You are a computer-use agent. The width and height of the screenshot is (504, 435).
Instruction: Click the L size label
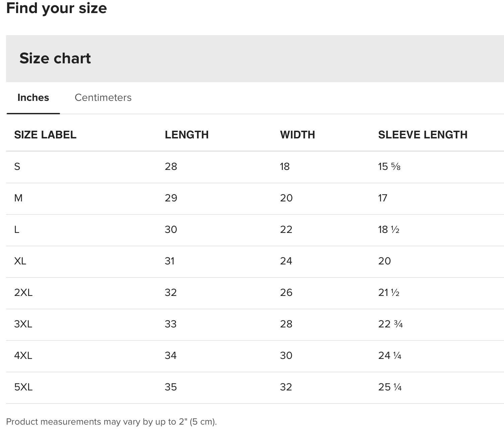tap(17, 230)
